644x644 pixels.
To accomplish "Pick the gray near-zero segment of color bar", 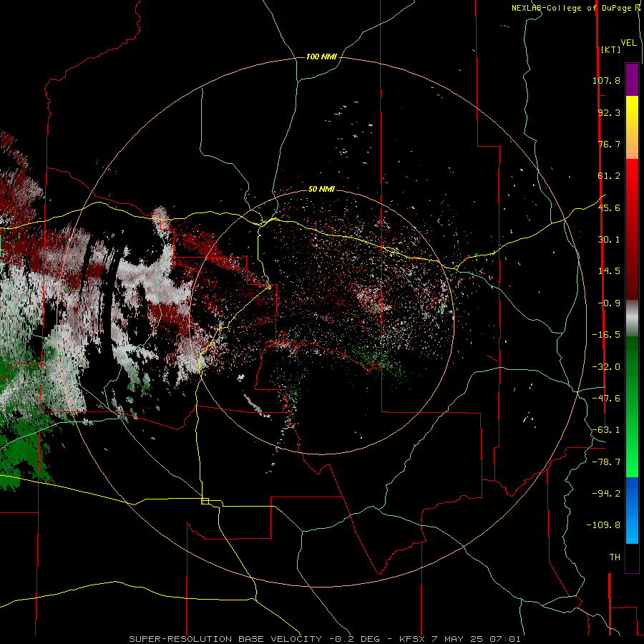I will point(632,318).
